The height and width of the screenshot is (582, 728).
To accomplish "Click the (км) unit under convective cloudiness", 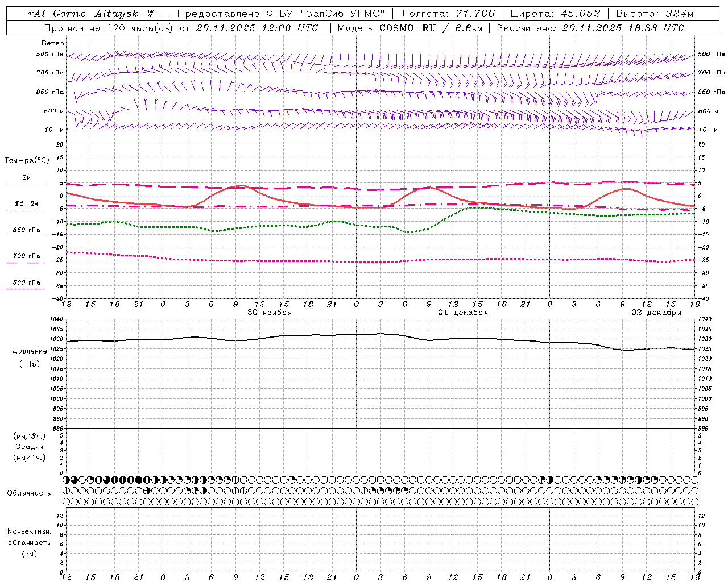I will [x=29, y=554].
